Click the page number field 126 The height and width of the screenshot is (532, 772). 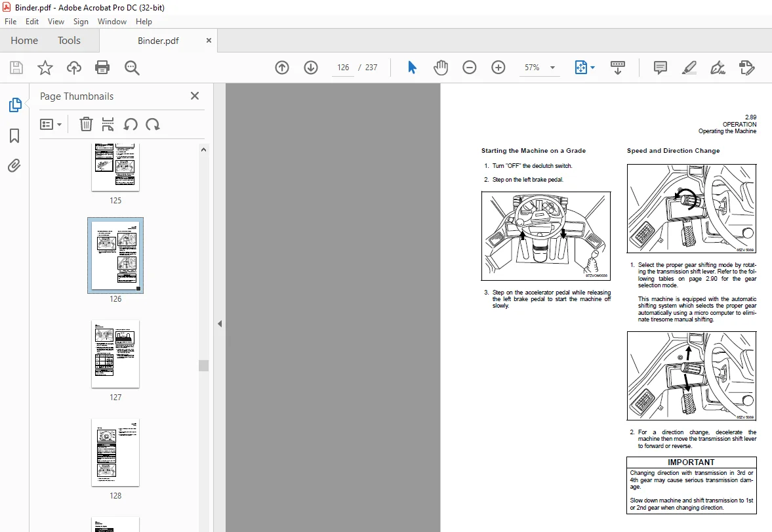tap(343, 68)
